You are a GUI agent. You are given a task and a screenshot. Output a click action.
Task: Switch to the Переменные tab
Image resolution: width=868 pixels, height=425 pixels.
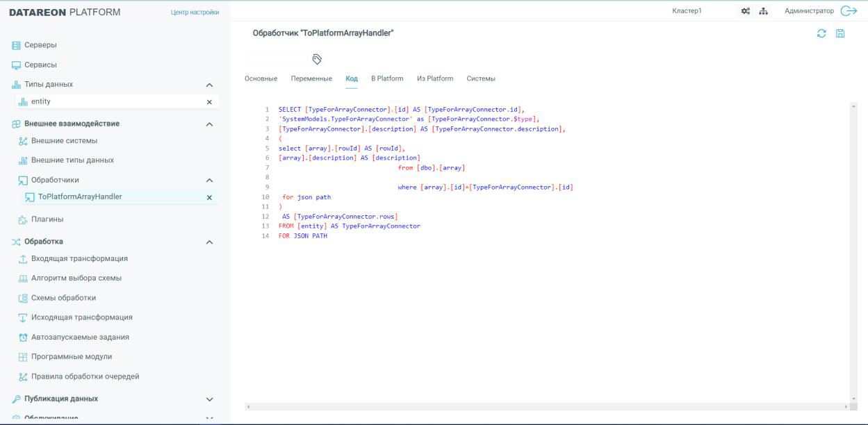tap(311, 78)
